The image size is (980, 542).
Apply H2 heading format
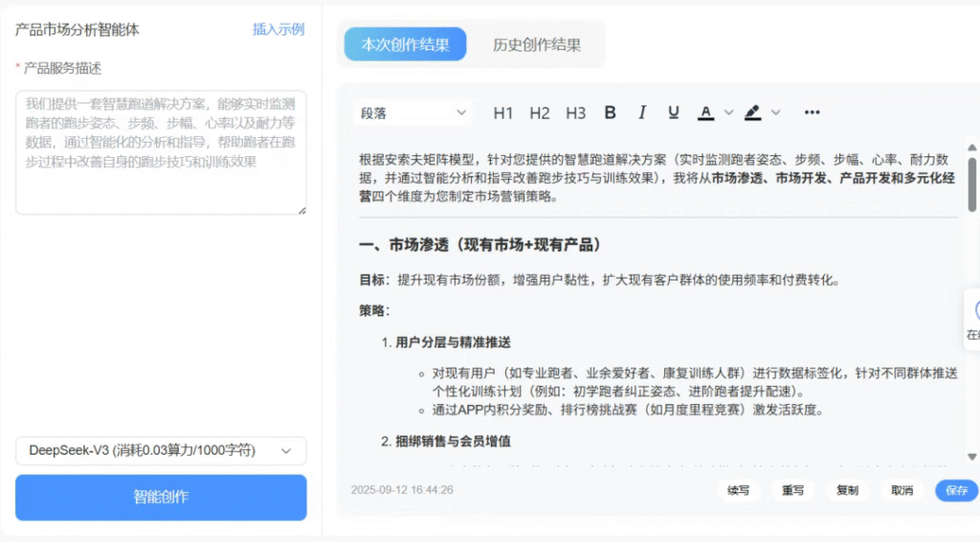pyautogui.click(x=540, y=113)
